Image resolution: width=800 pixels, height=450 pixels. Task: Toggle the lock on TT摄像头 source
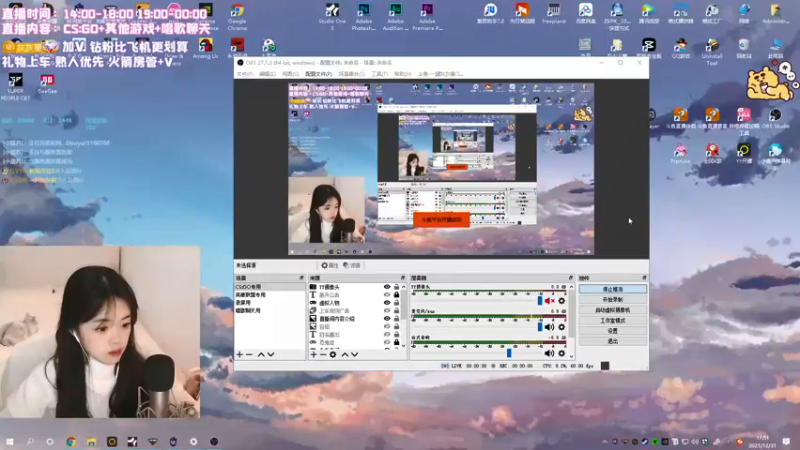[x=396, y=287]
